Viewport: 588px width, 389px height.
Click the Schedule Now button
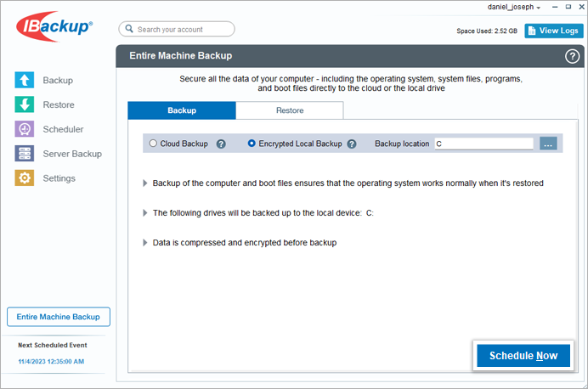click(523, 356)
